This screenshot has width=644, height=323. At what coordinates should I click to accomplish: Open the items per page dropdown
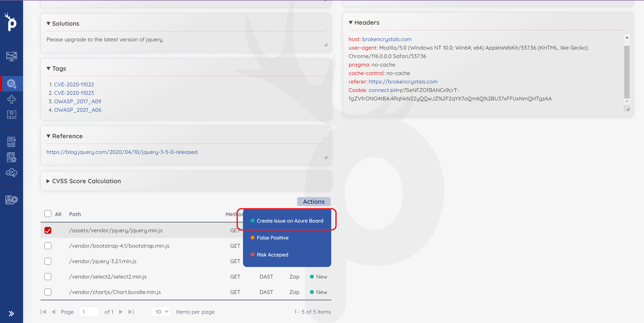[x=161, y=312]
